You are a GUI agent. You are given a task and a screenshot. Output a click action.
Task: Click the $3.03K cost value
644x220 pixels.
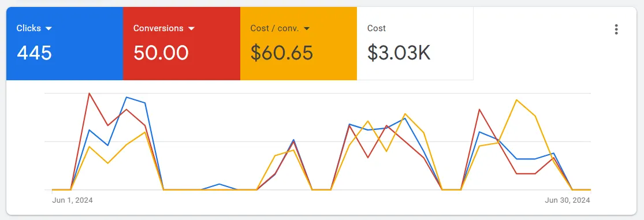coord(399,53)
